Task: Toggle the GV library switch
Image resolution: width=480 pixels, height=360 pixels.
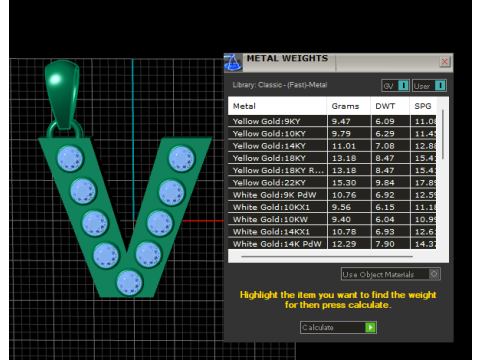Action: pyautogui.click(x=395, y=86)
